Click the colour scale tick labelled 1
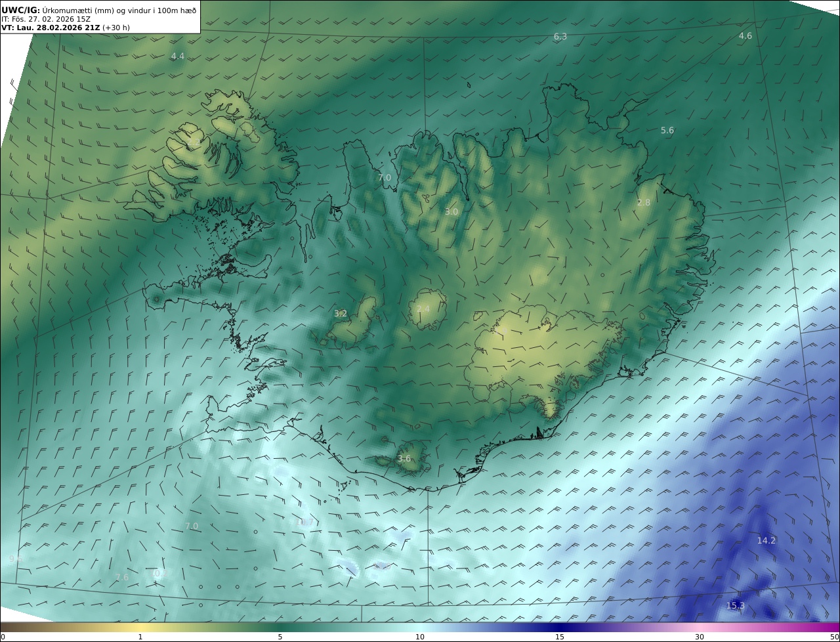840x642 pixels. (x=140, y=637)
